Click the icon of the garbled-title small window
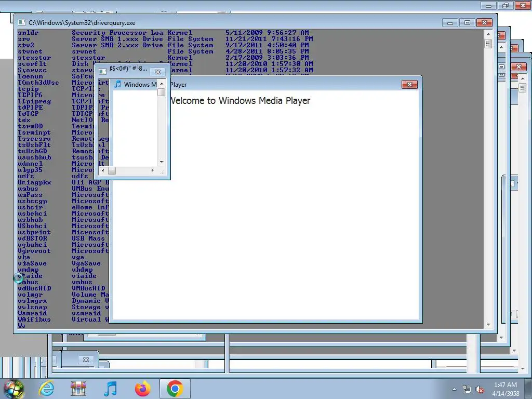The image size is (532, 399). [102, 71]
